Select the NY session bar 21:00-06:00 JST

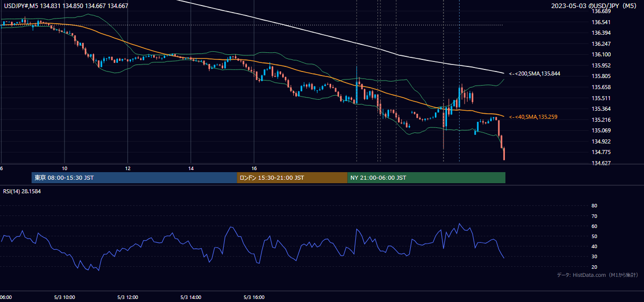point(426,178)
